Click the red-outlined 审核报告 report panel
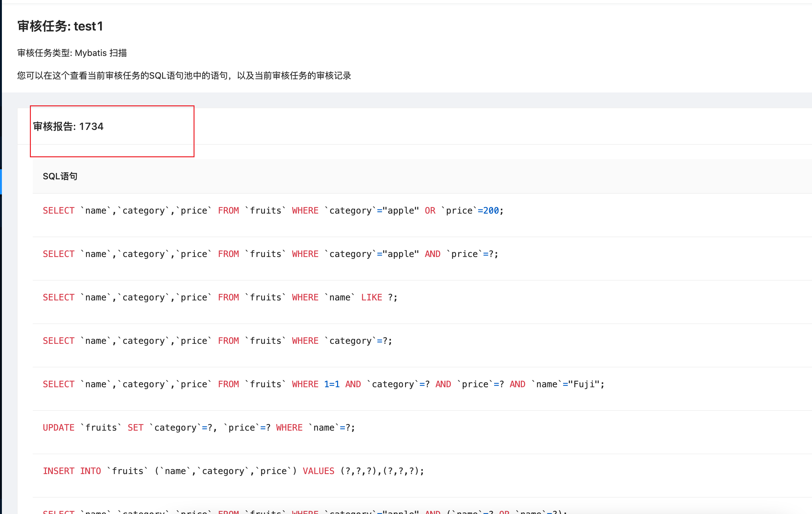Image resolution: width=812 pixels, height=514 pixels. click(x=112, y=131)
